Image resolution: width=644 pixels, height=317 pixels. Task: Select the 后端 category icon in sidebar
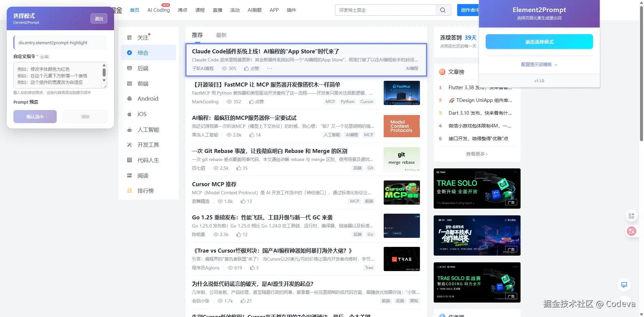[x=129, y=68]
